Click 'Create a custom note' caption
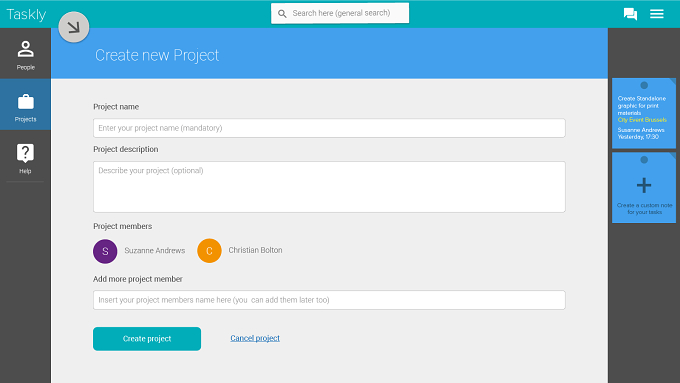Screen dimensions: 680x383 (x=644, y=209)
